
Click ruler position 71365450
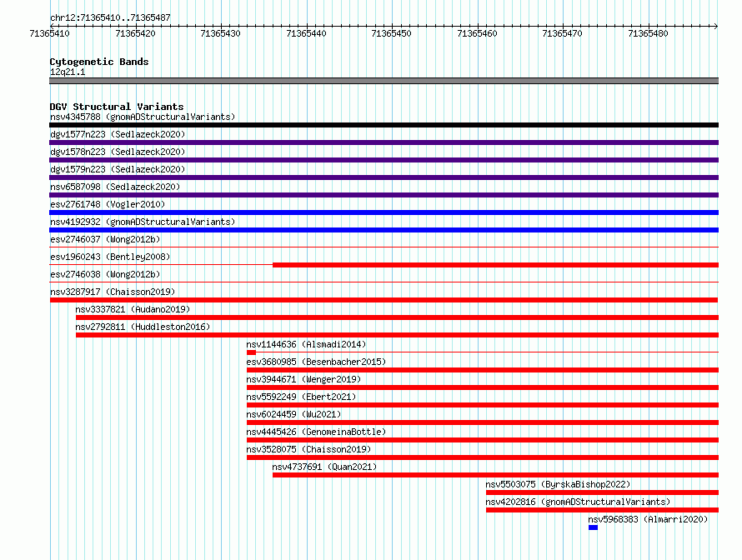coord(391,33)
